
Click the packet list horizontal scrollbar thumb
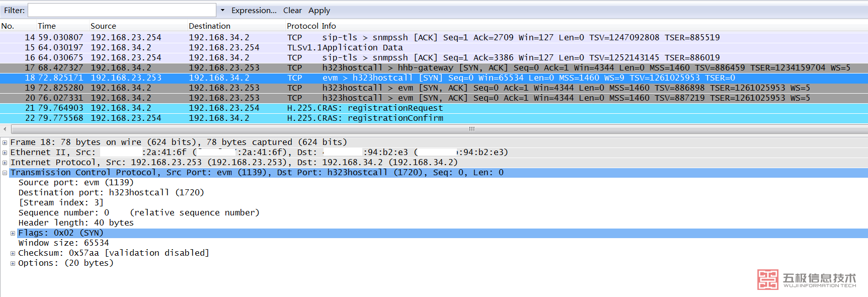(x=471, y=129)
